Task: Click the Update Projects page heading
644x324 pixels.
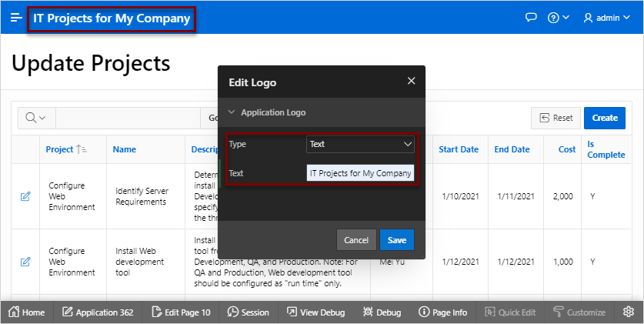Action: point(91,63)
